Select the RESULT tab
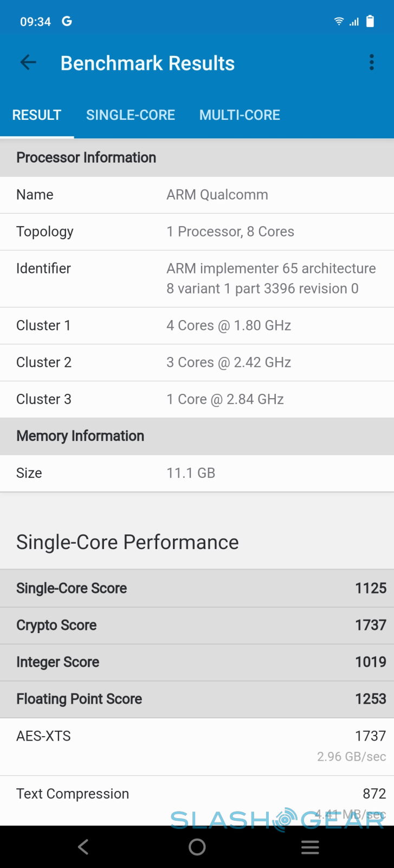 pyautogui.click(x=37, y=115)
